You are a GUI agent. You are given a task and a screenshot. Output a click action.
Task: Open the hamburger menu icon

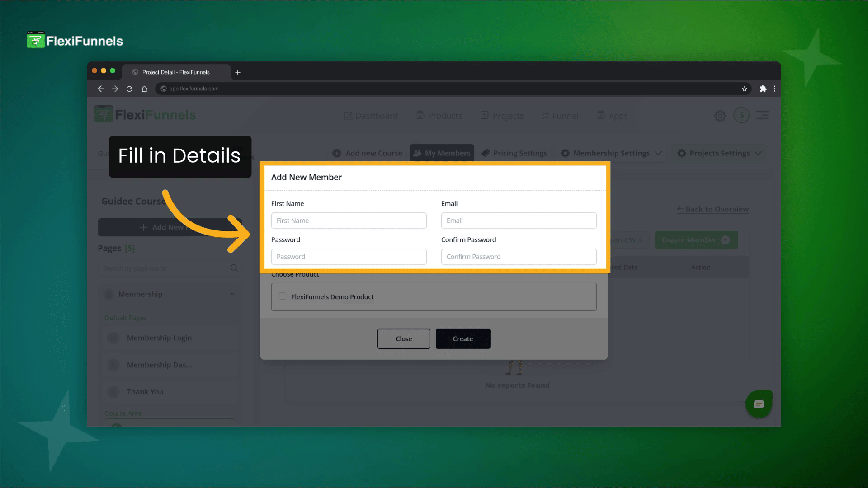point(762,115)
